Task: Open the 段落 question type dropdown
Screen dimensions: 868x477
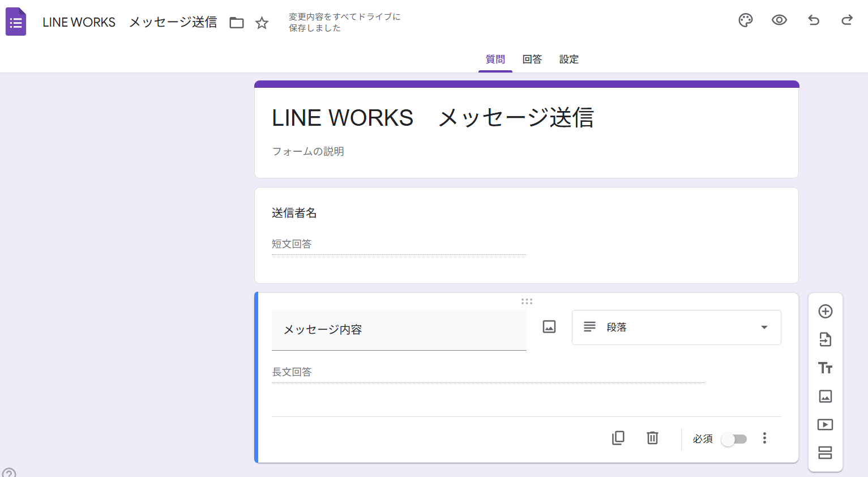Action: pos(677,327)
